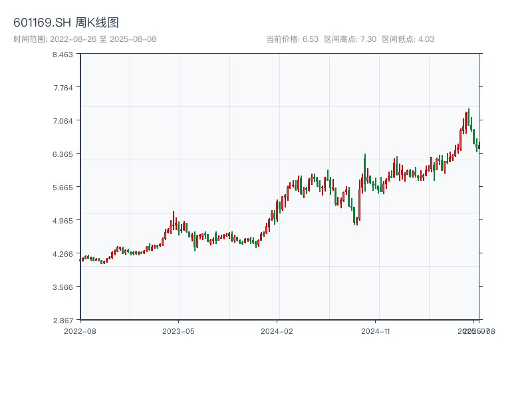This screenshot has width=532, height=399.
Task: Pick the 6.365 price axis label
Action: coord(63,154)
